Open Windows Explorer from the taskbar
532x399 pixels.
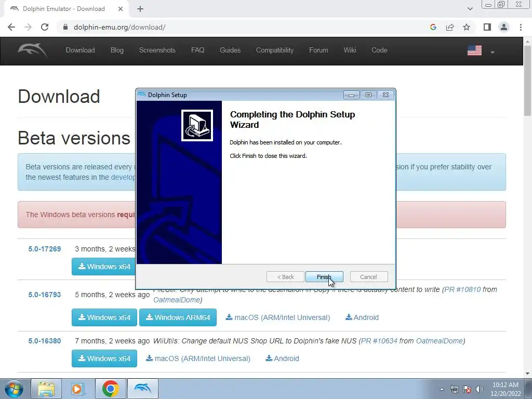pos(46,389)
